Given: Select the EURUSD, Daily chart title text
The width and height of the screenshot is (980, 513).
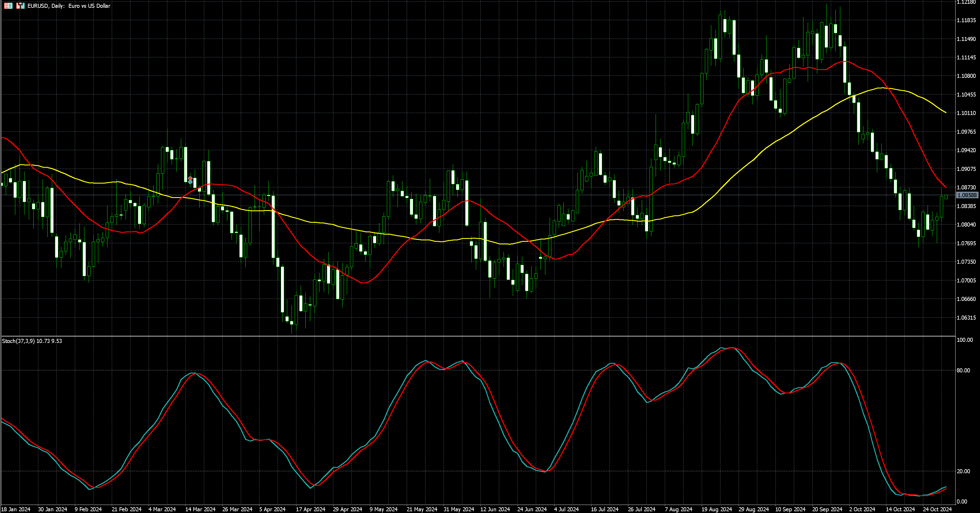Looking at the screenshot, I should [x=69, y=6].
